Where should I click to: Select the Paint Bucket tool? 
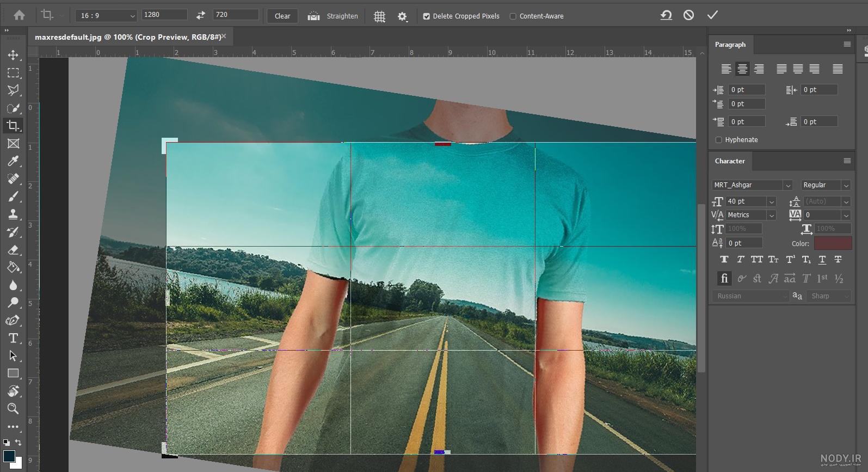[x=13, y=267]
